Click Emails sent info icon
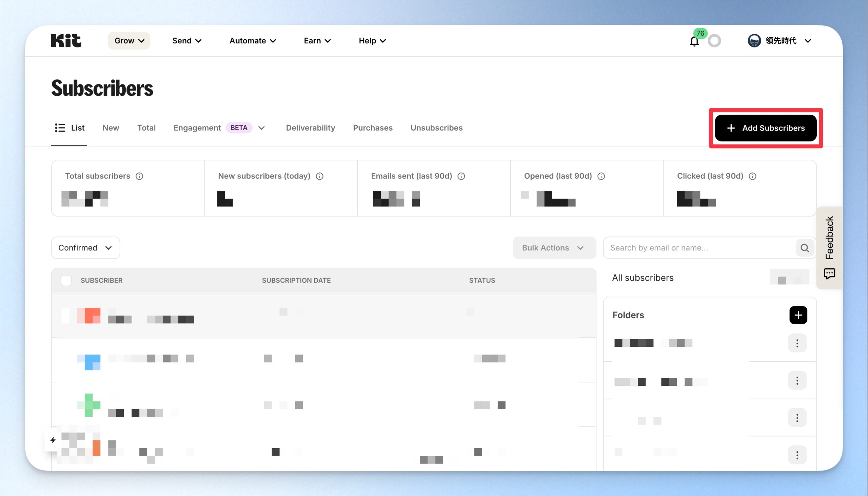This screenshot has width=868, height=496. point(461,176)
